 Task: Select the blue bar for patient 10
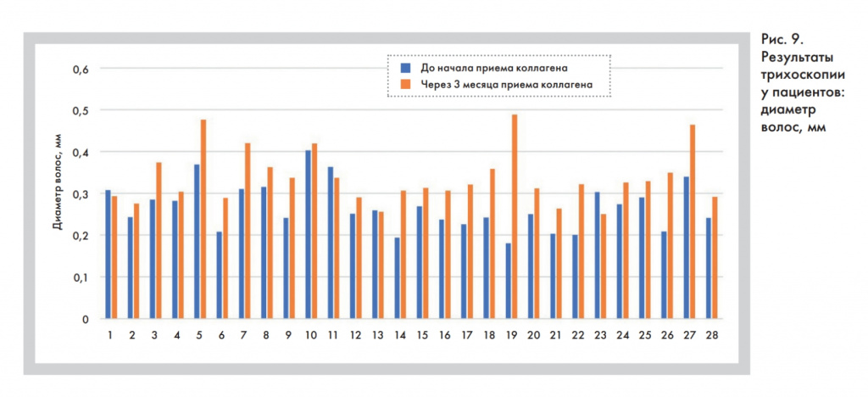pos(308,234)
